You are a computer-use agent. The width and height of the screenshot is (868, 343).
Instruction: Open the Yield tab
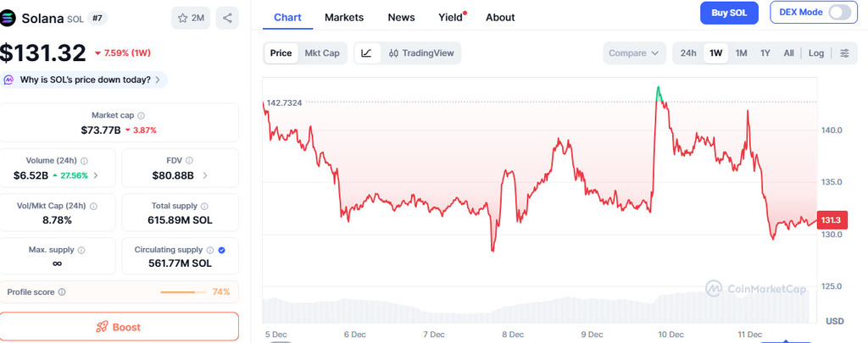[x=451, y=17]
